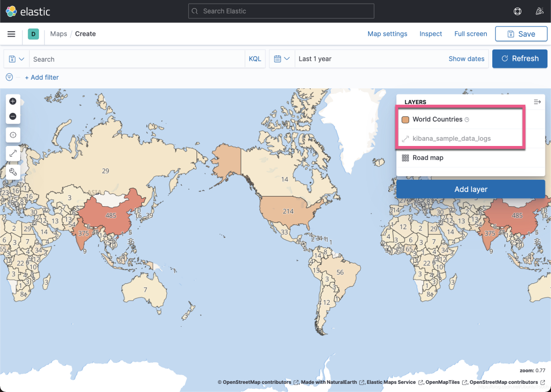Switch the KQL query language
The height and width of the screenshot is (392, 551).
[x=255, y=59]
